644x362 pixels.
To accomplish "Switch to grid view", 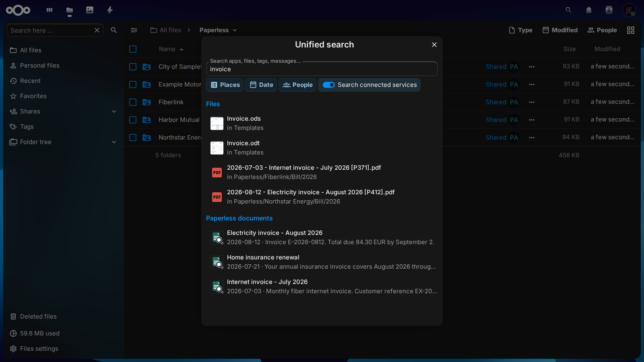I will pyautogui.click(x=631, y=30).
